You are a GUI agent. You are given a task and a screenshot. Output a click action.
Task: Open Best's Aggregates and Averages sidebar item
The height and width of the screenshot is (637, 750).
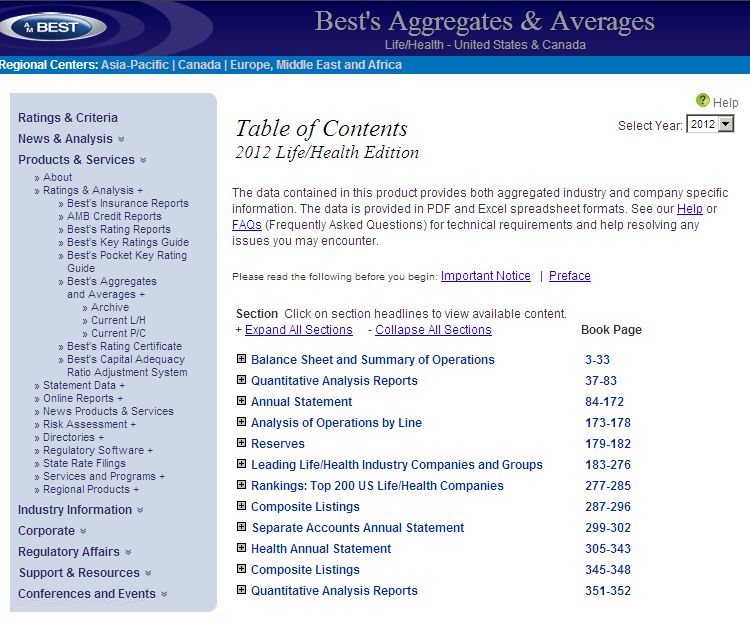(111, 287)
